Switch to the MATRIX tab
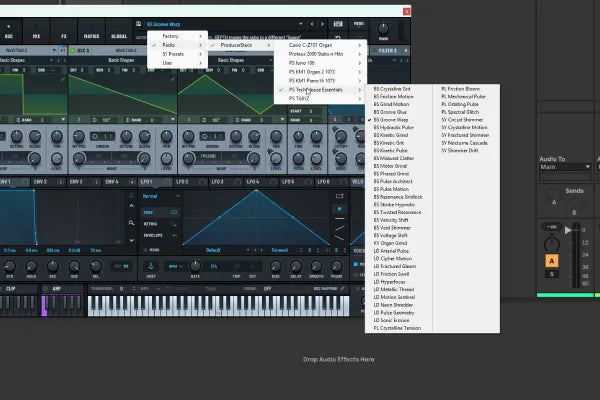This screenshot has height=400, width=600. tap(91, 31)
